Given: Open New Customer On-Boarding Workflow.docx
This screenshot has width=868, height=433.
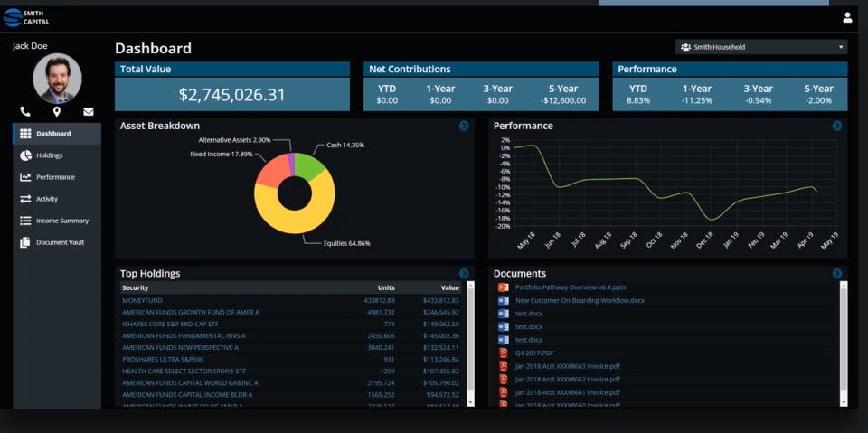Looking at the screenshot, I should point(580,301).
